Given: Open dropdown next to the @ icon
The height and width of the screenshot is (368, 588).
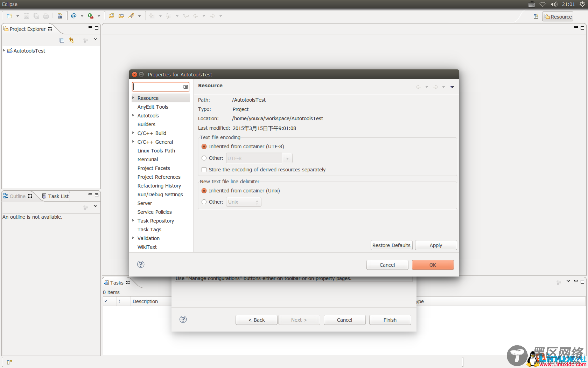Looking at the screenshot, I should click(x=82, y=16).
